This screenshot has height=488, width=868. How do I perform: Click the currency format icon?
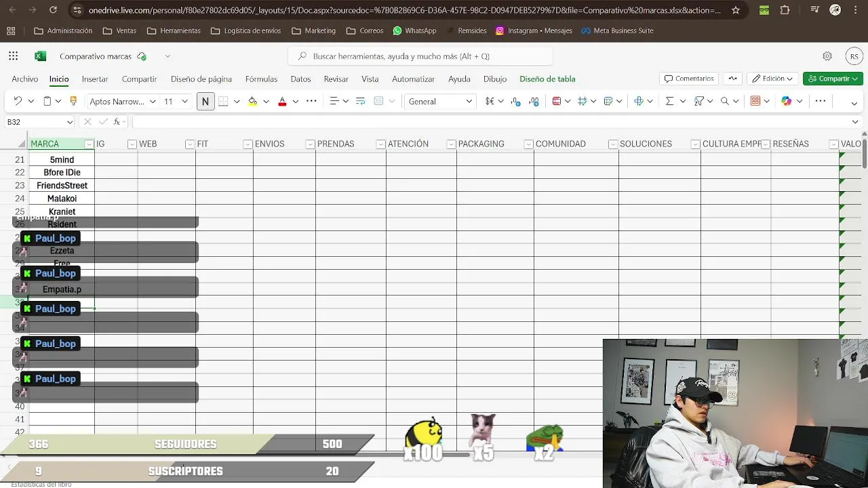click(x=490, y=101)
